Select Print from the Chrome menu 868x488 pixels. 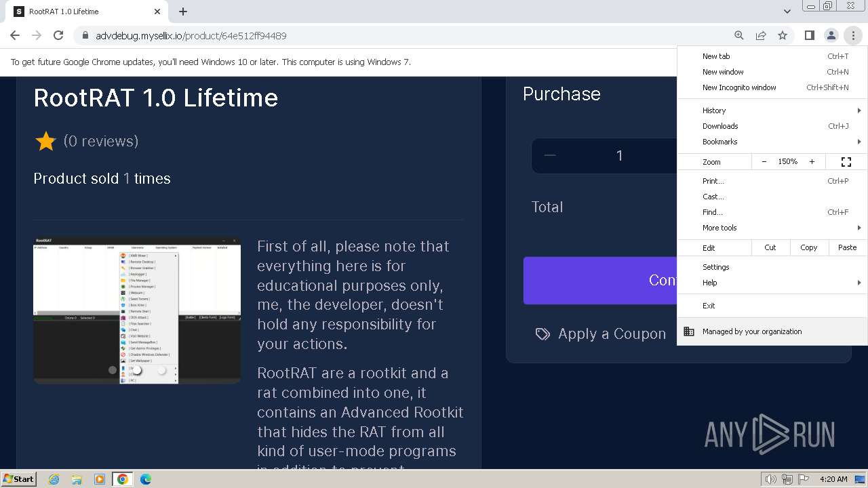[772, 181]
